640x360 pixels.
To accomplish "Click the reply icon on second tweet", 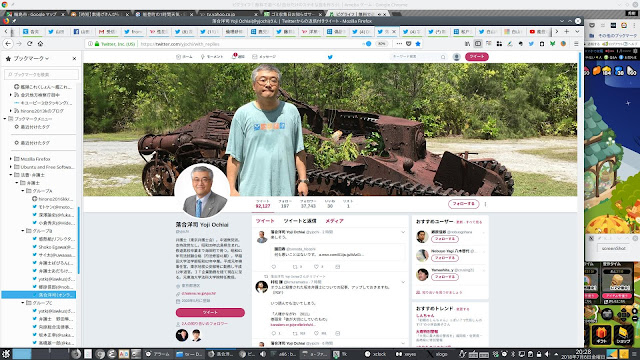I will [274, 333].
